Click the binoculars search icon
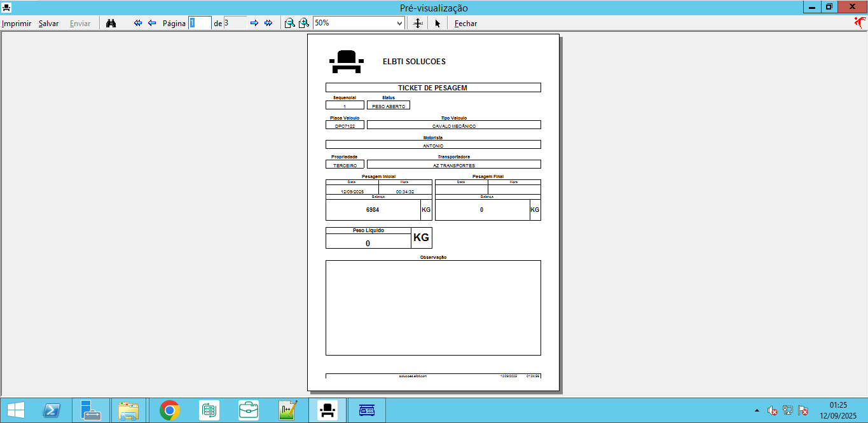Screen dimensions: 868x423 click(x=111, y=24)
